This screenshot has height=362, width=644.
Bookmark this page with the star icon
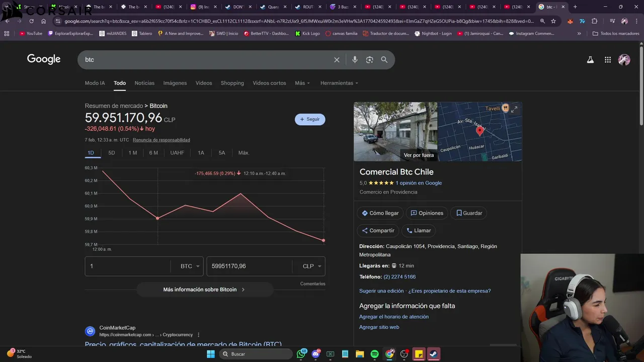click(x=553, y=21)
